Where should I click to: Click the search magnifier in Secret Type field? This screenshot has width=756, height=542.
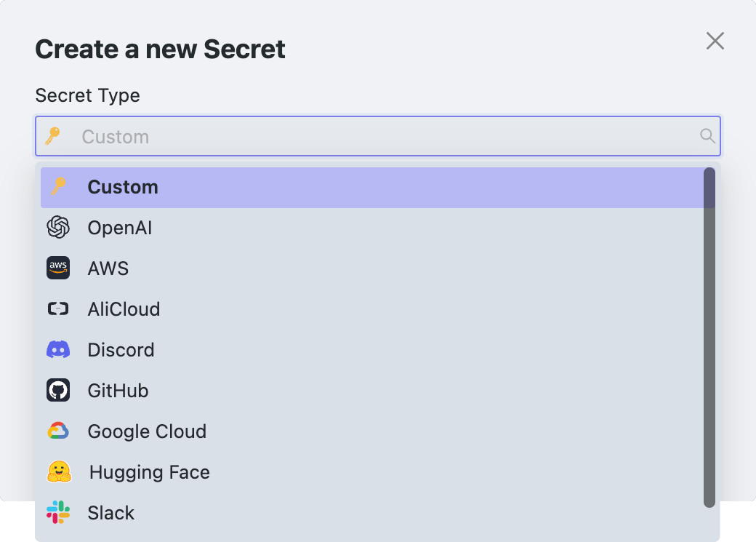coord(707,136)
